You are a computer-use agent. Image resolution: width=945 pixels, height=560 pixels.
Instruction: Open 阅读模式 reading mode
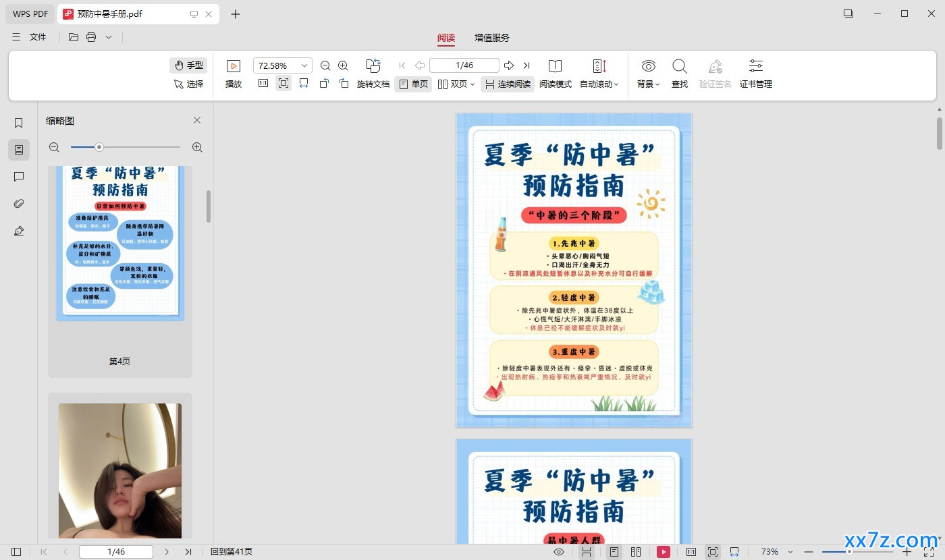click(555, 74)
